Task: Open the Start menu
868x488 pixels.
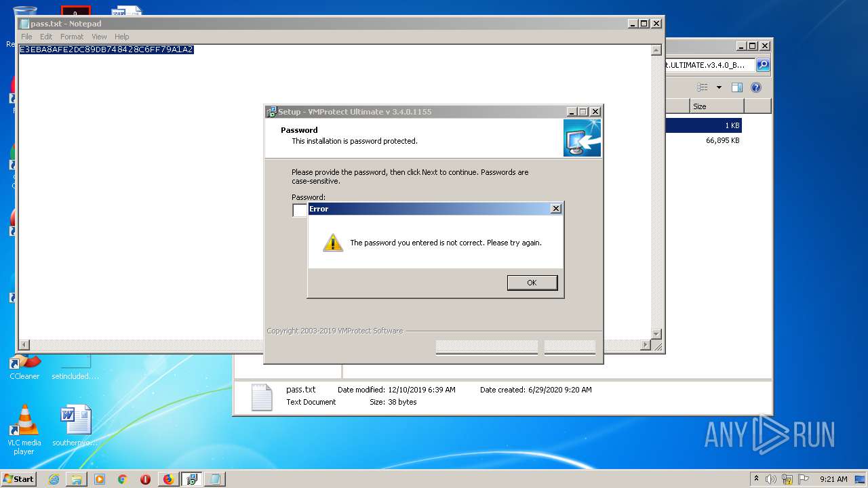Action: [x=19, y=479]
